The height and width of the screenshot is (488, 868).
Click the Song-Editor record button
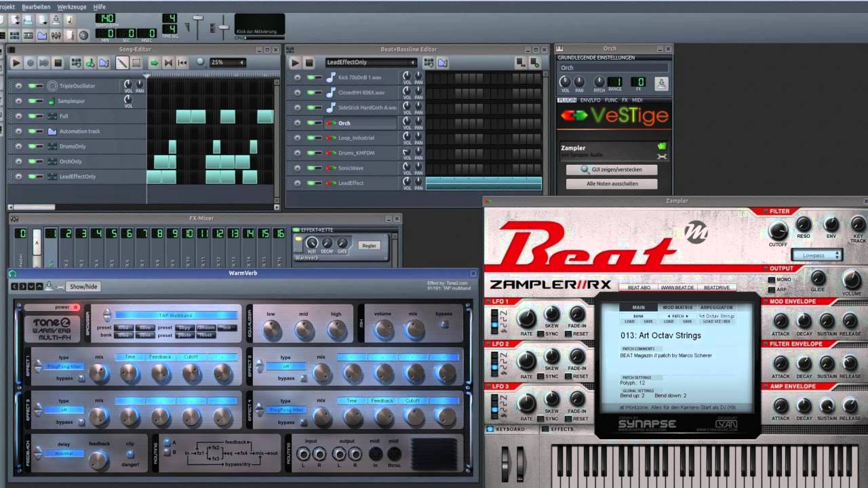coord(31,62)
